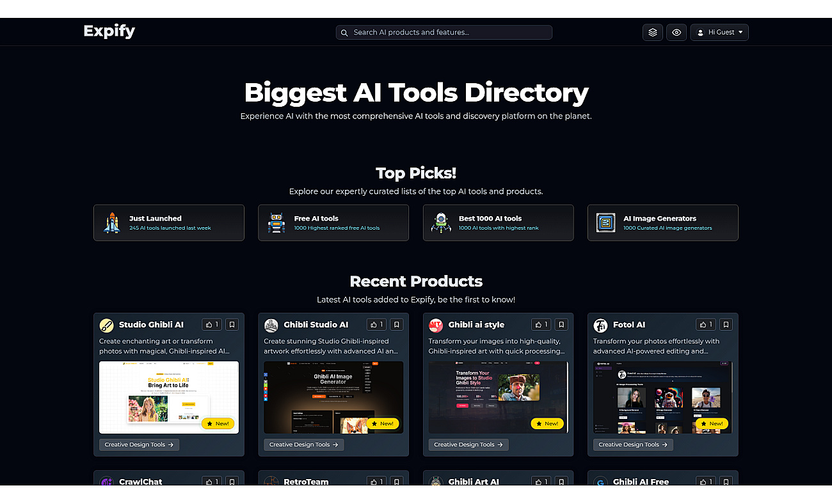Image resolution: width=832 pixels, height=504 pixels.
Task: Upvote Ghibli Art AI with thumbs up
Action: pos(541,481)
